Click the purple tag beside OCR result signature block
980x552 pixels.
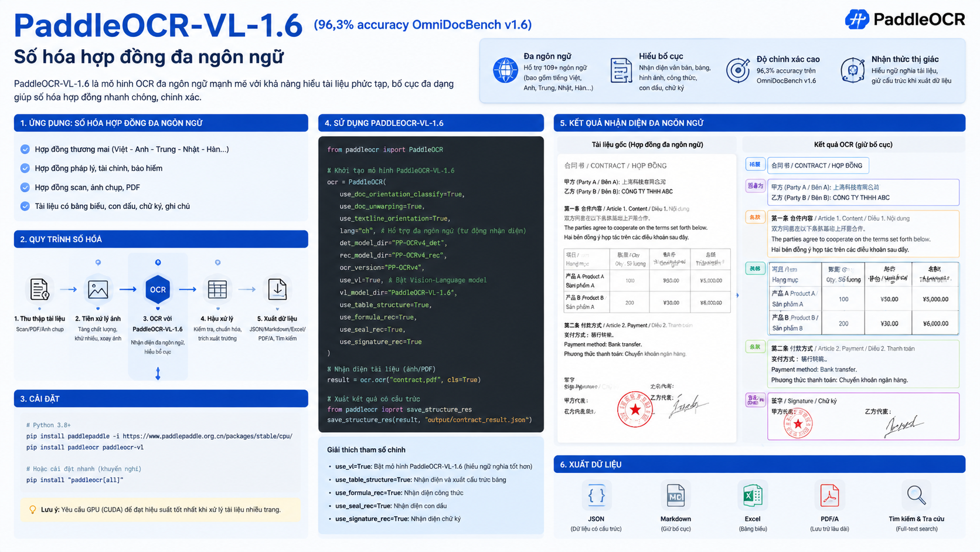755,400
